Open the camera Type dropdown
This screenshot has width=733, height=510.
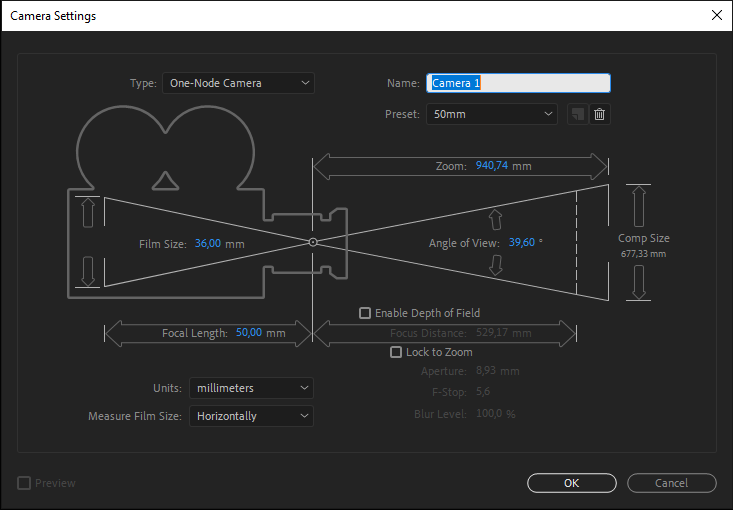[x=238, y=83]
